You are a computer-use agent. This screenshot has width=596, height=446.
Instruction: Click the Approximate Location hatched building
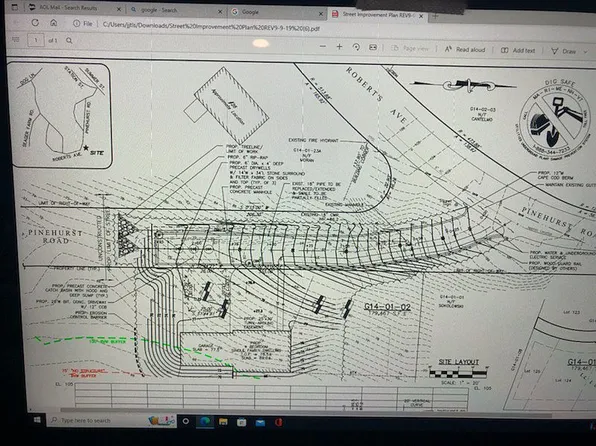pyautogui.click(x=231, y=106)
